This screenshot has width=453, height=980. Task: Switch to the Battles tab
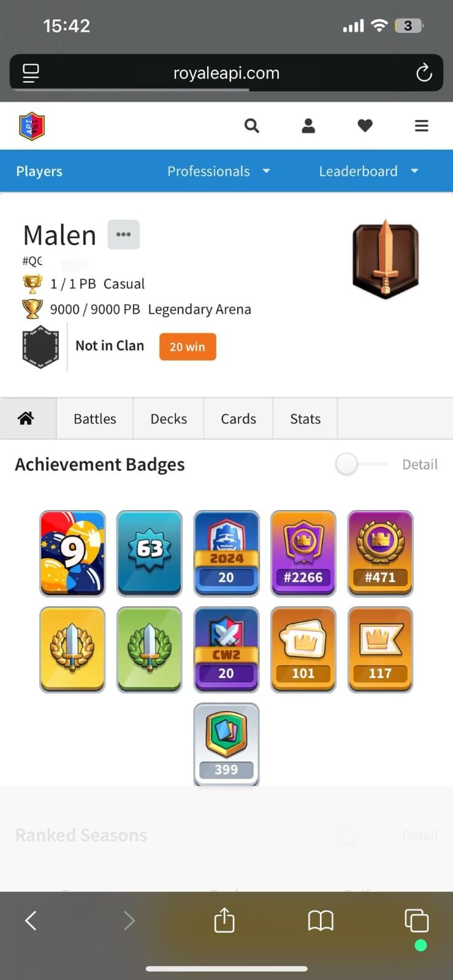[x=95, y=418]
